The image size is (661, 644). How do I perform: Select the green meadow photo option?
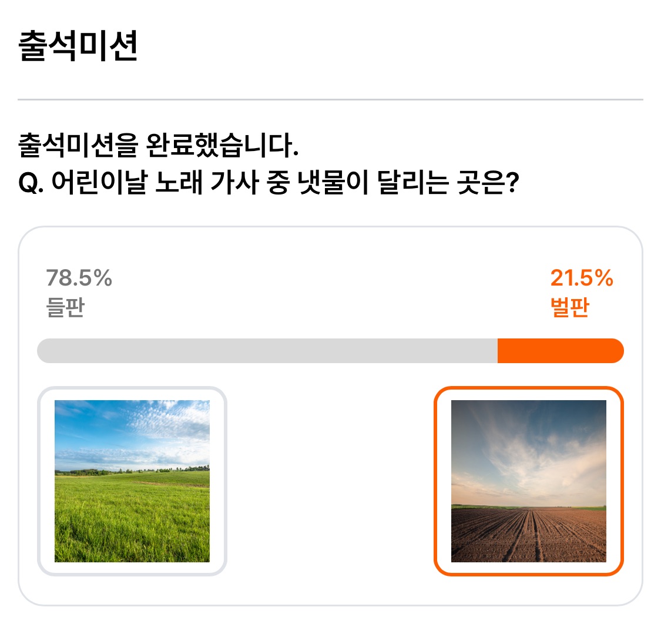coord(132,481)
